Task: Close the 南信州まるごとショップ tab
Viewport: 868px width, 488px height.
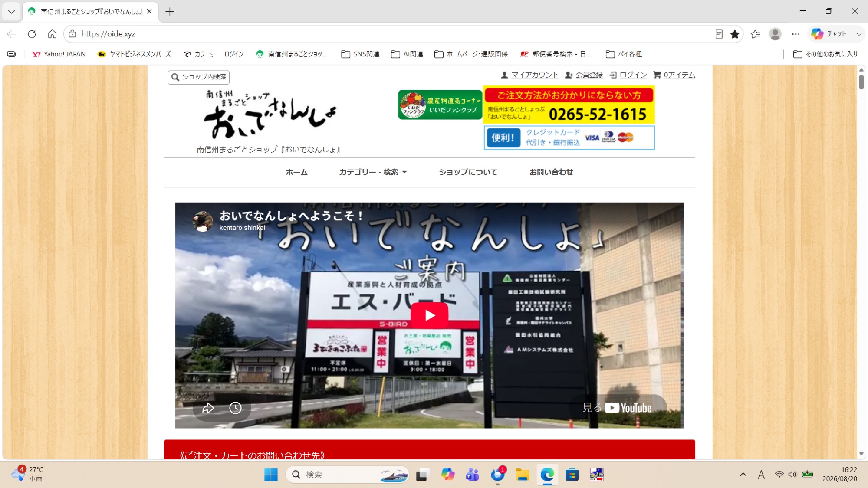Action: click(x=149, y=12)
